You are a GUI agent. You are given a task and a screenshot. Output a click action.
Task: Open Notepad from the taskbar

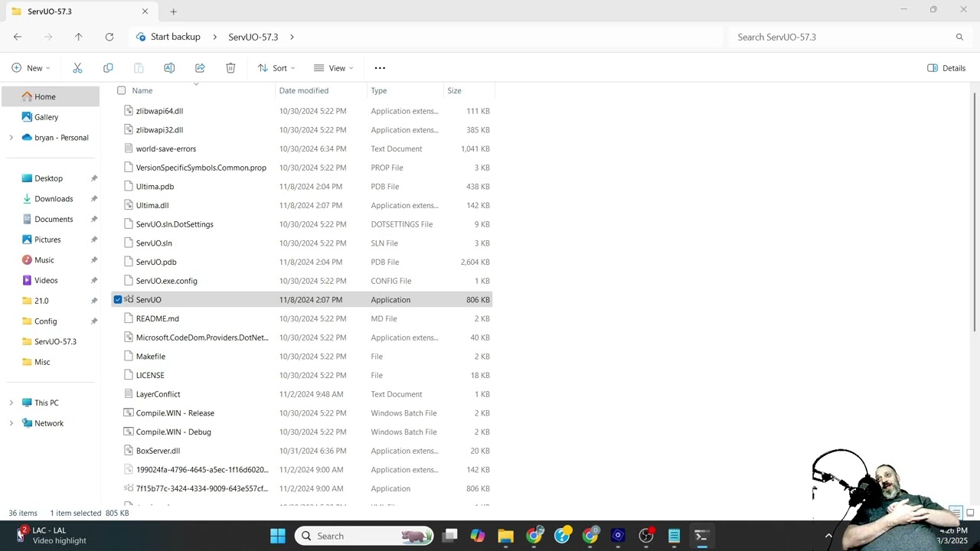(x=674, y=536)
